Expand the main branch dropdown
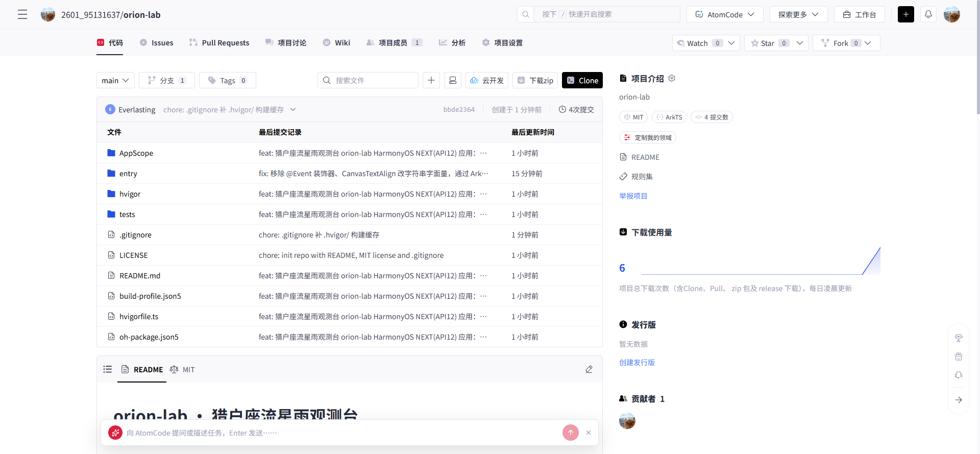This screenshot has height=454, width=980. click(115, 80)
